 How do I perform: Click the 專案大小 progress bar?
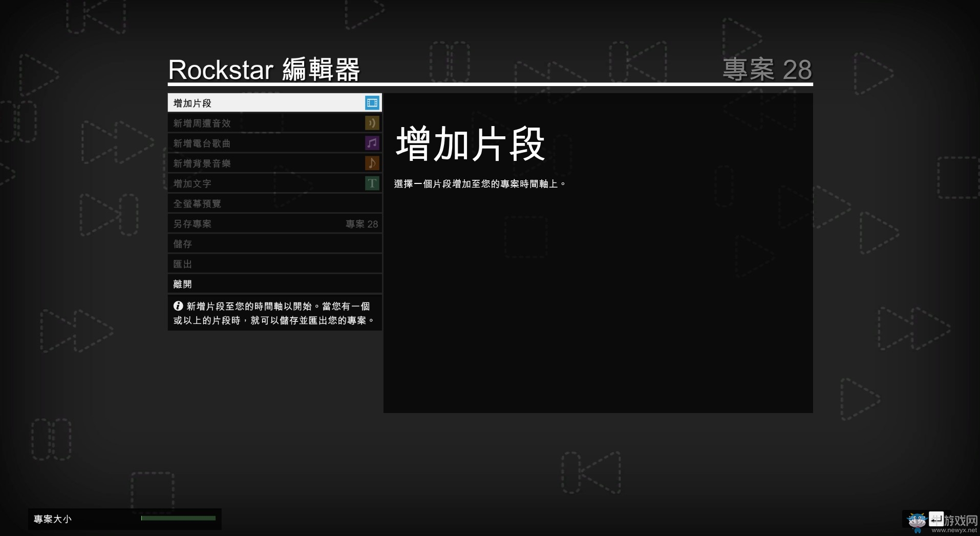[x=178, y=519]
